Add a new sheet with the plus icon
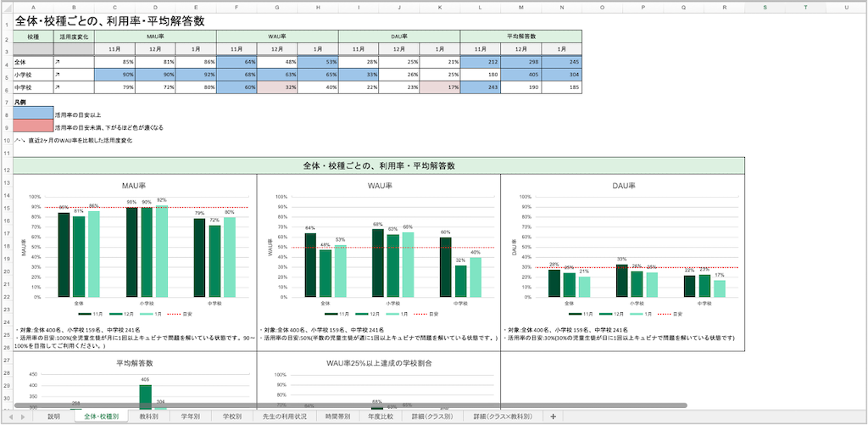This screenshot has width=868, height=425. click(553, 417)
